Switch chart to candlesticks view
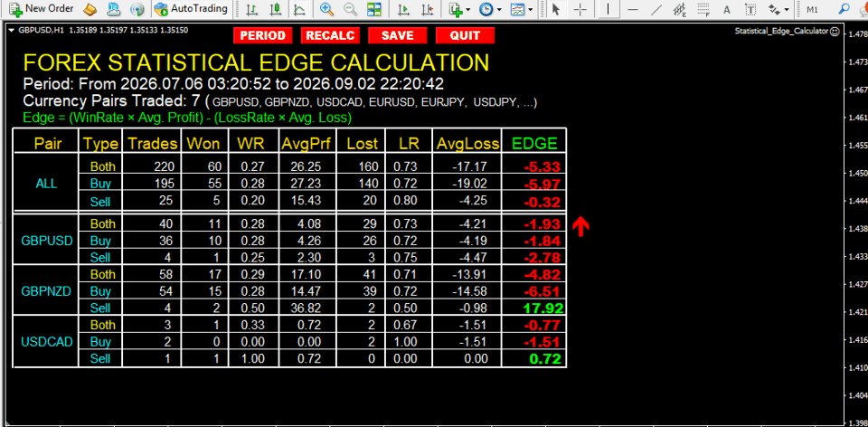Viewport: 868px width, 427px height. point(275,9)
